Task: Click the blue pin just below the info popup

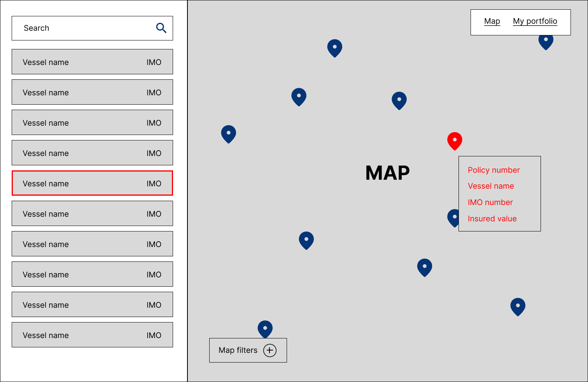Action: [424, 267]
